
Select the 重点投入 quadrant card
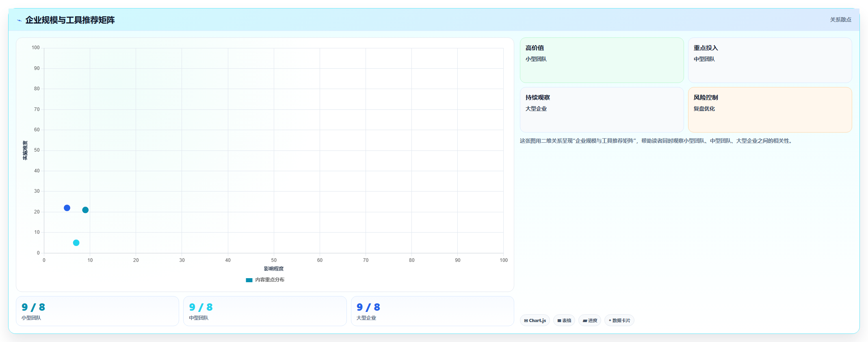(x=770, y=60)
